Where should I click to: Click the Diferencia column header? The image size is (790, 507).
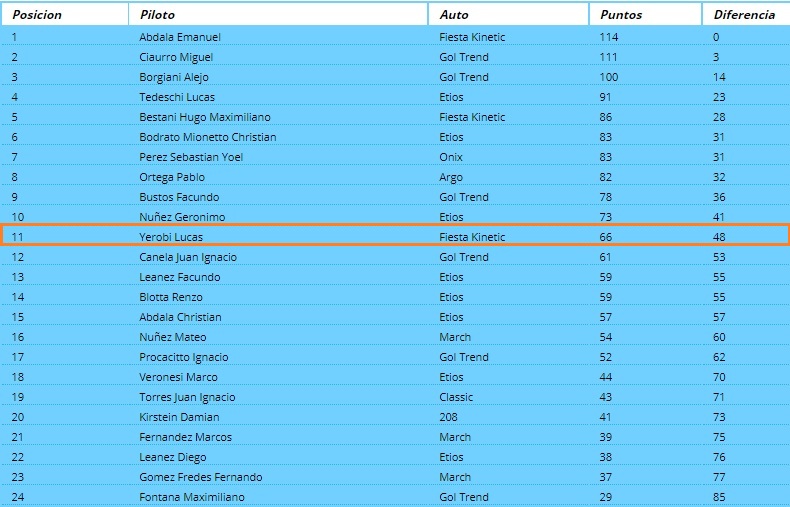[x=746, y=14]
